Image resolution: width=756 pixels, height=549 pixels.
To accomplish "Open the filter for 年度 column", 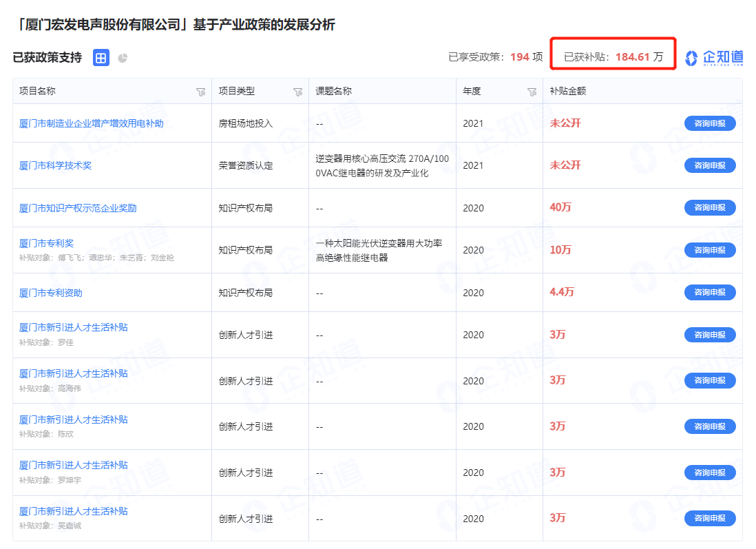I will (532, 92).
